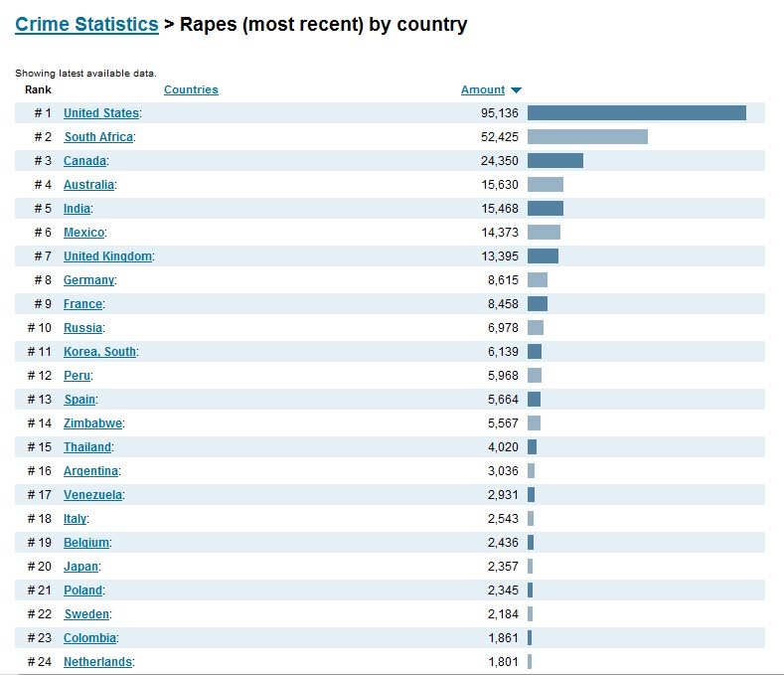Open the Italy country link
The image size is (784, 675).
(x=75, y=519)
